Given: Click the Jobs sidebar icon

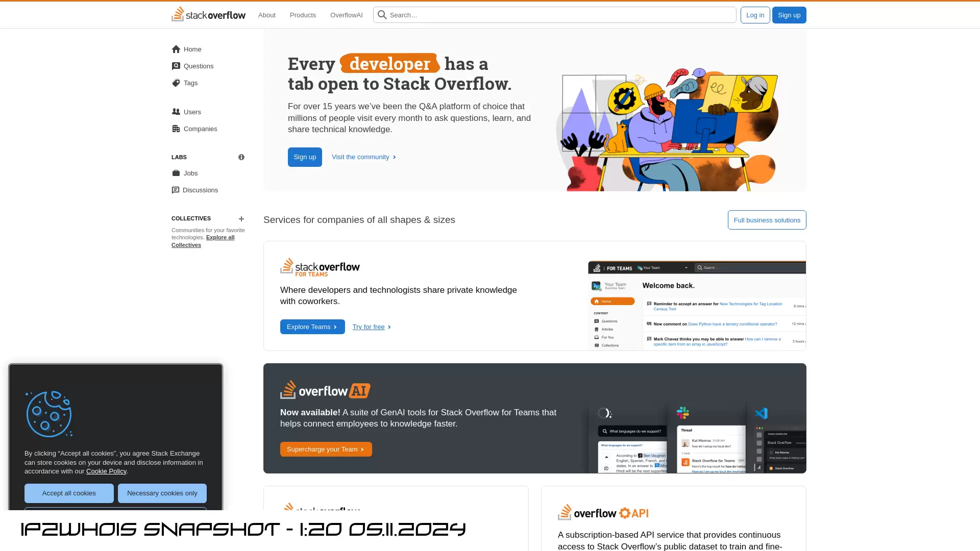Looking at the screenshot, I should point(176,173).
